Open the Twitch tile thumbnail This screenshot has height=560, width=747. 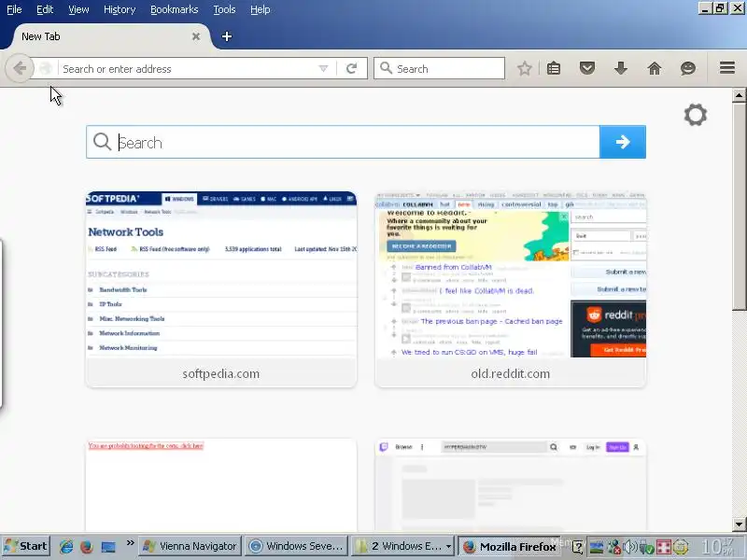click(x=510, y=484)
